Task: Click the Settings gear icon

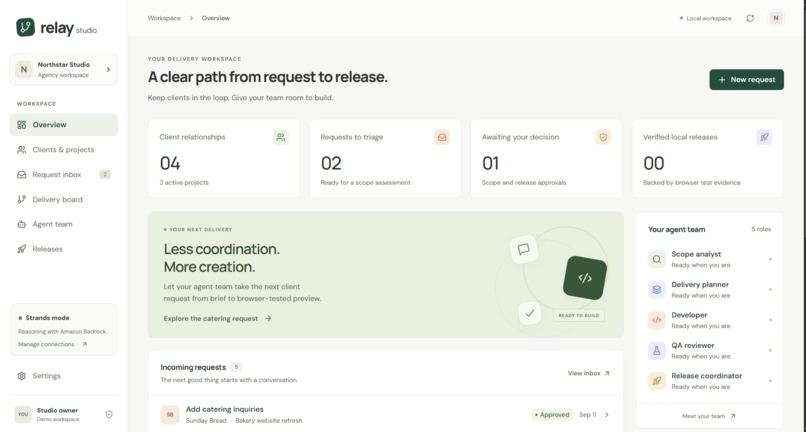Action: coord(22,376)
